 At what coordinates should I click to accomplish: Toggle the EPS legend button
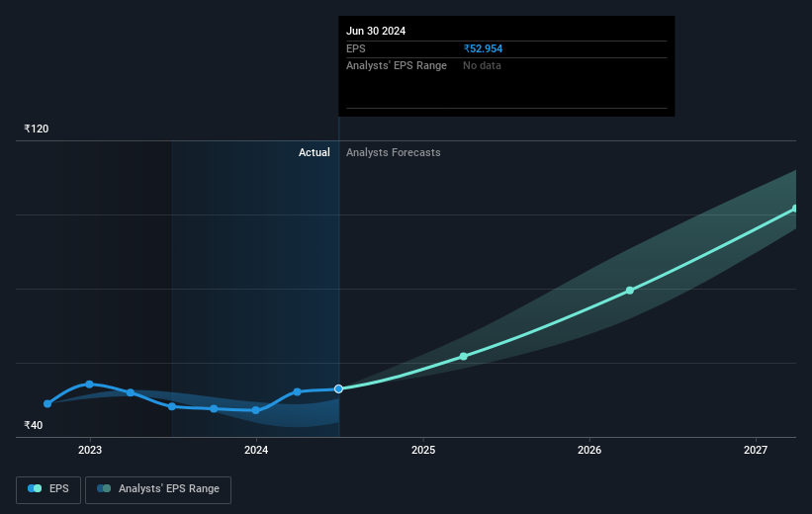(48, 489)
